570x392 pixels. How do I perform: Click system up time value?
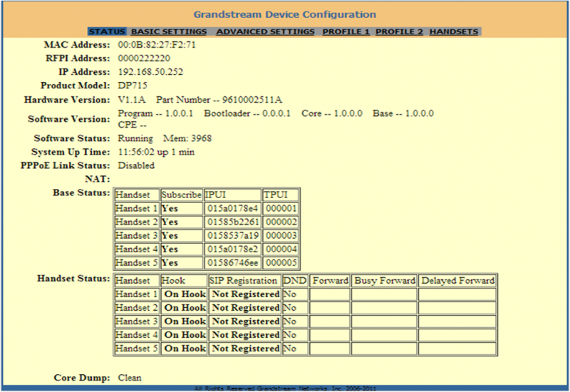(156, 152)
